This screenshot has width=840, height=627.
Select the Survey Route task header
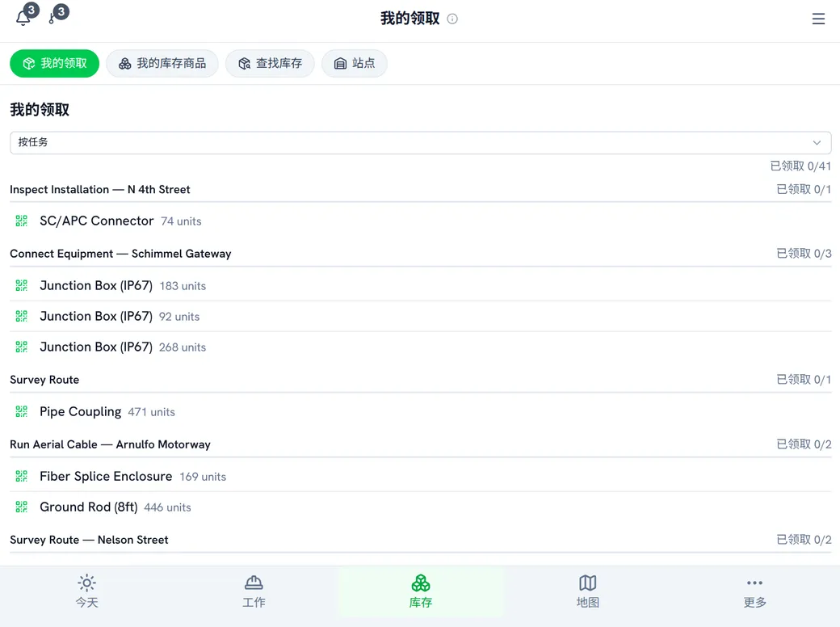[x=44, y=380]
